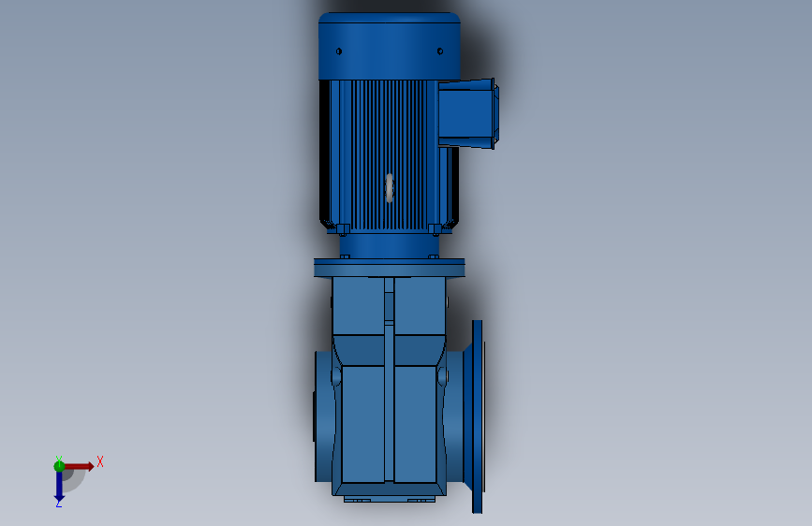Click the green Y axis dot of the triad
This screenshot has width=812, height=526.
59,466
